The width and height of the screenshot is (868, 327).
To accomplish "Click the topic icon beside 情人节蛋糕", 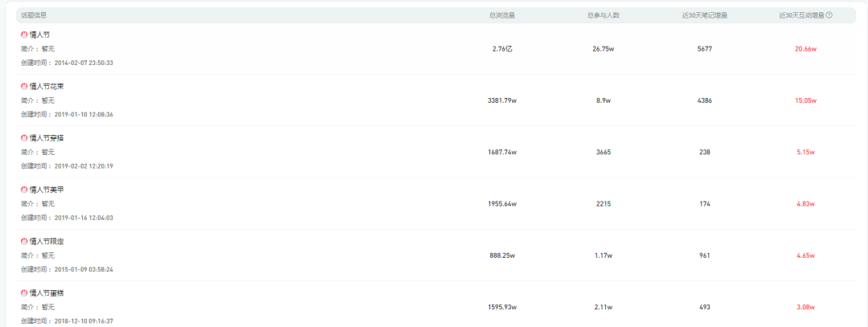I will coord(24,293).
